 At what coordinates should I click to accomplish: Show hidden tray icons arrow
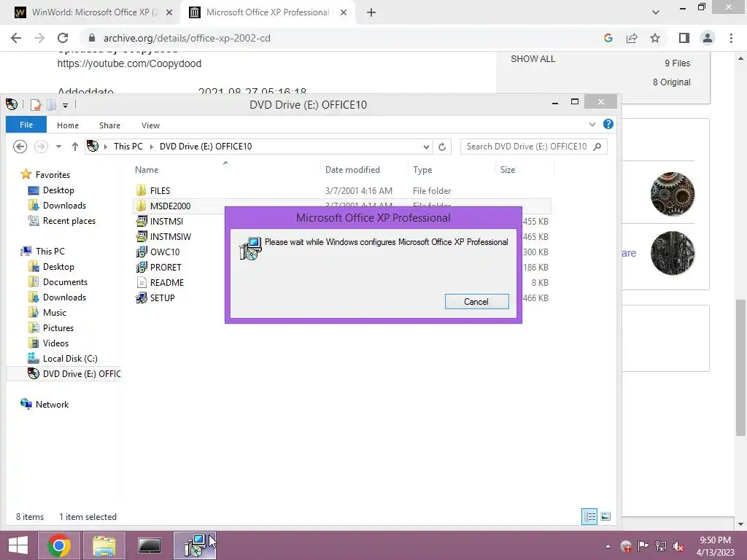608,546
